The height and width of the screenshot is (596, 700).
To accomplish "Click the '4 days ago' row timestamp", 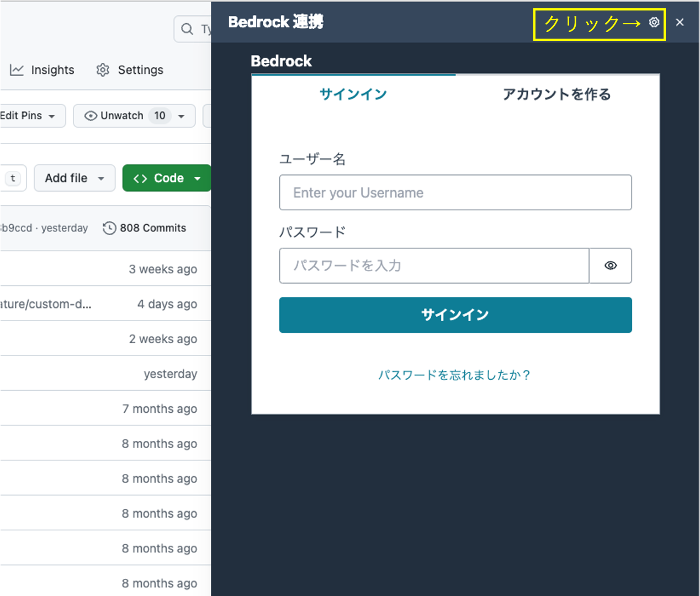I will pos(167,304).
